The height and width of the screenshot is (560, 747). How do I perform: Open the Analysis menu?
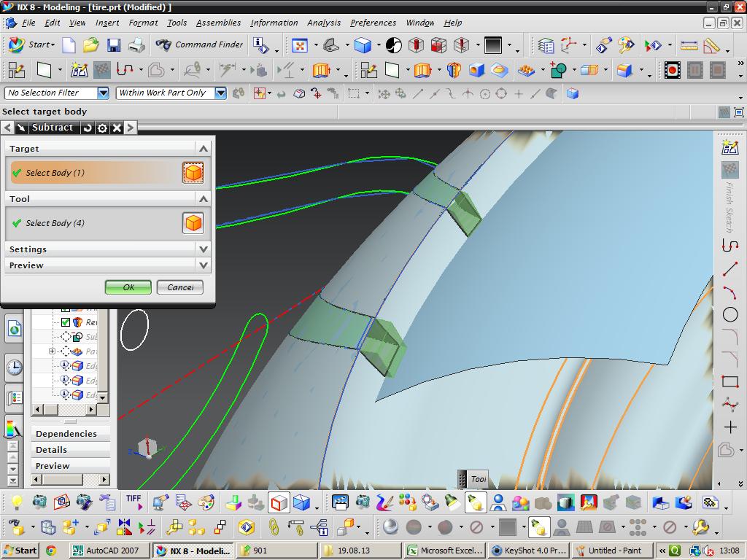[324, 23]
